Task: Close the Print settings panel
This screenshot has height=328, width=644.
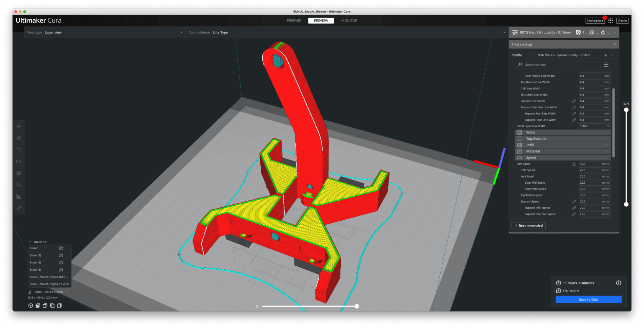Action: [615, 44]
